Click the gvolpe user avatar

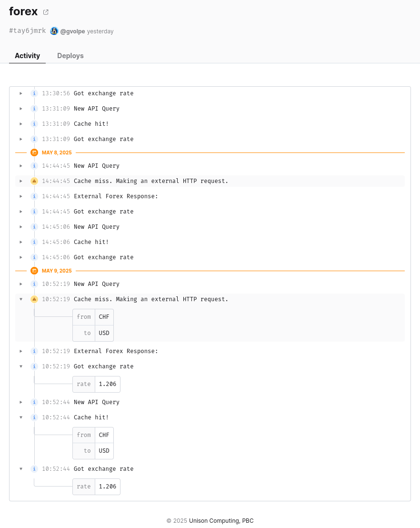(54, 31)
